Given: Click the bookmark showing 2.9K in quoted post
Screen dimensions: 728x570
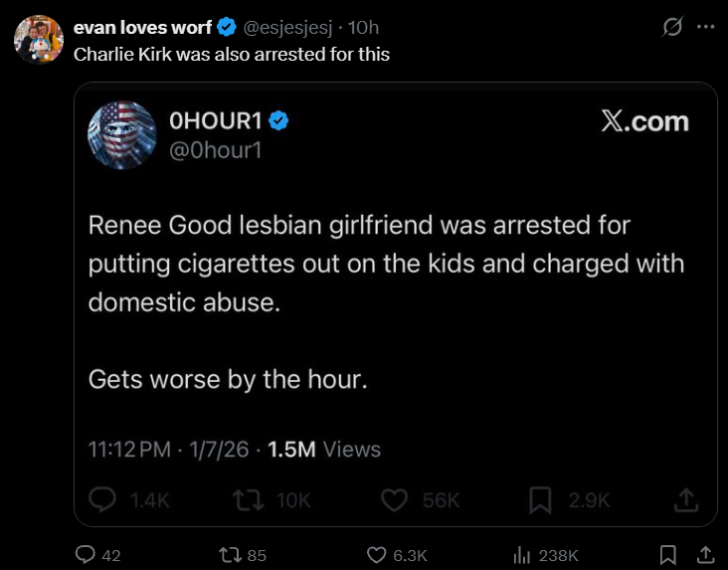Looking at the screenshot, I should 540,500.
